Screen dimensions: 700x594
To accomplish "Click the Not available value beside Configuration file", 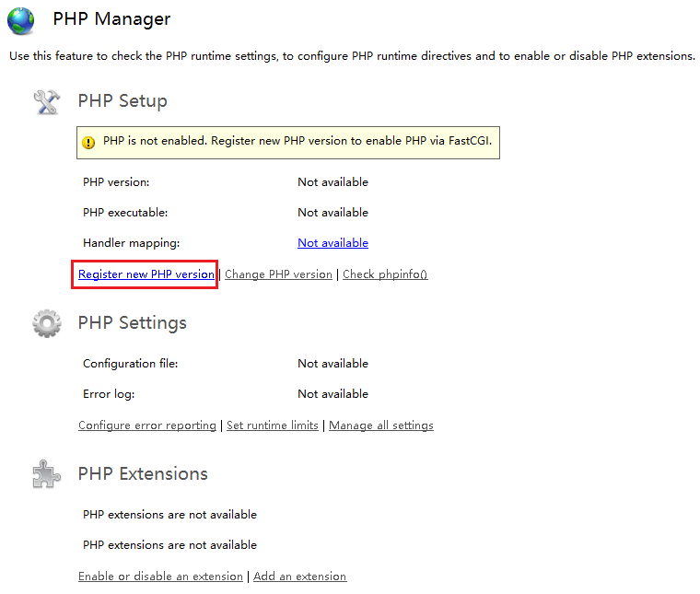I will coord(333,363).
